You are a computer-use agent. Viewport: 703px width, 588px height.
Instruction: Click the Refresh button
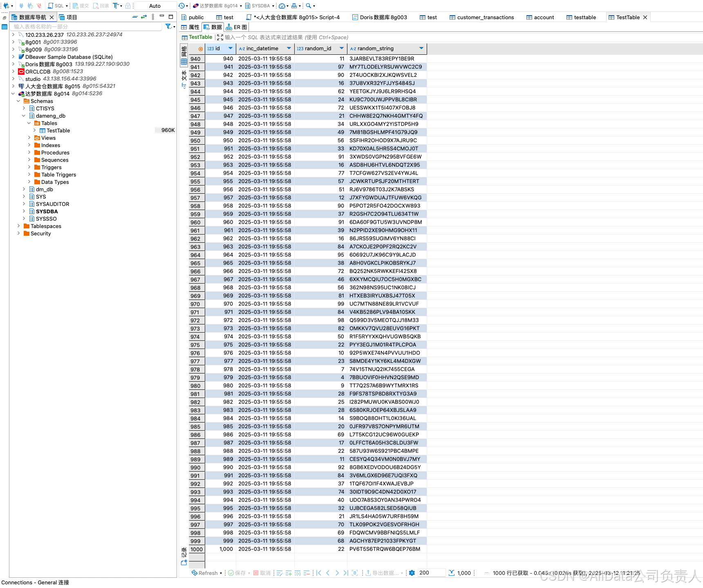pos(204,573)
